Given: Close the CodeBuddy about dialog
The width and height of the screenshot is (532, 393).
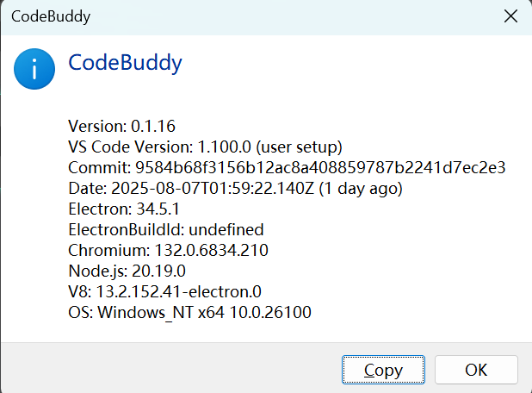Looking at the screenshot, I should (x=510, y=16).
